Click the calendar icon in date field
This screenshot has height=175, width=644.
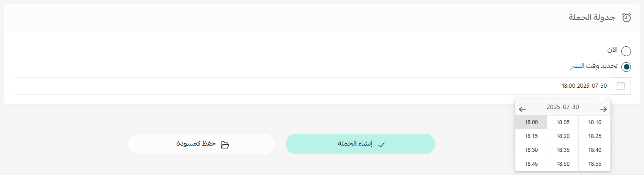tap(620, 86)
